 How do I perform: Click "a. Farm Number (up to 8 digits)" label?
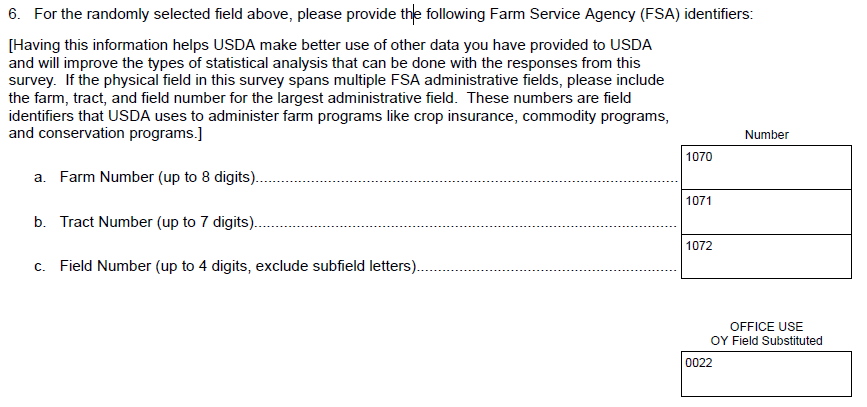(x=145, y=177)
